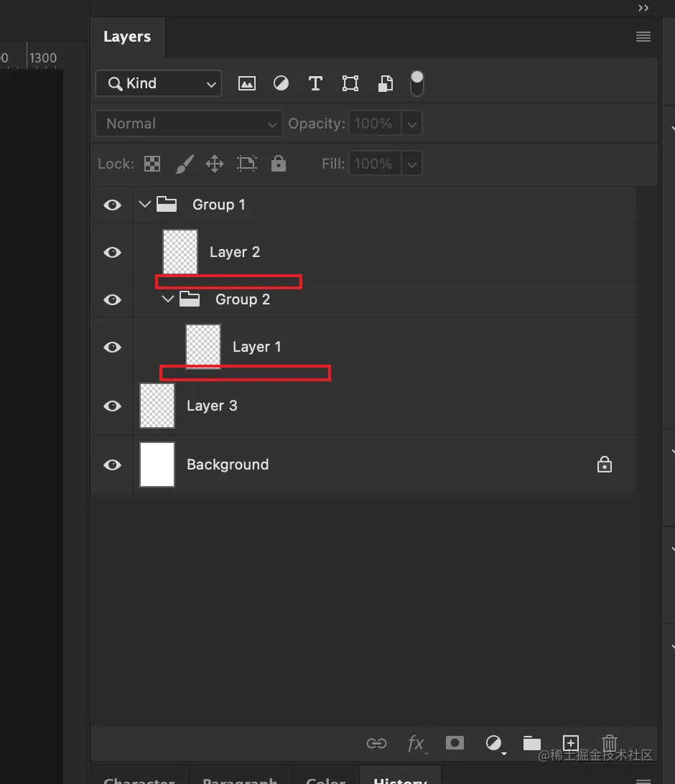Open Kind filter type dropdown
This screenshot has height=784, width=675.
pos(159,83)
